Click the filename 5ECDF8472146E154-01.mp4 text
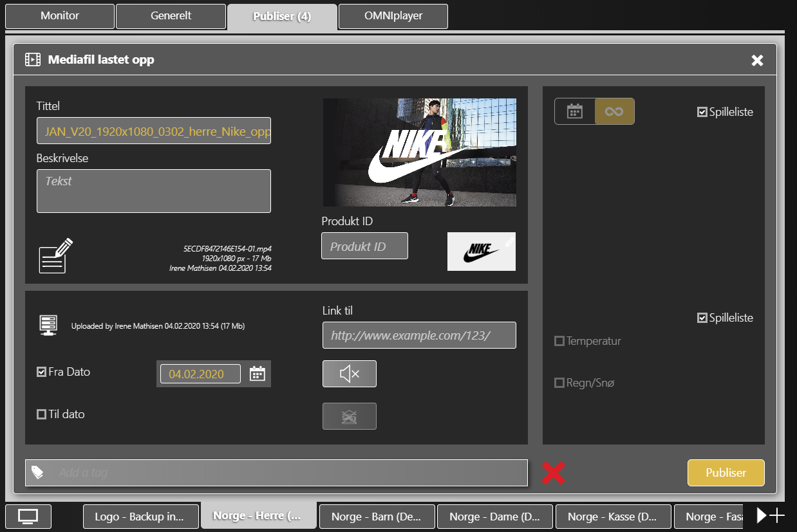The width and height of the screenshot is (797, 532). [227, 248]
